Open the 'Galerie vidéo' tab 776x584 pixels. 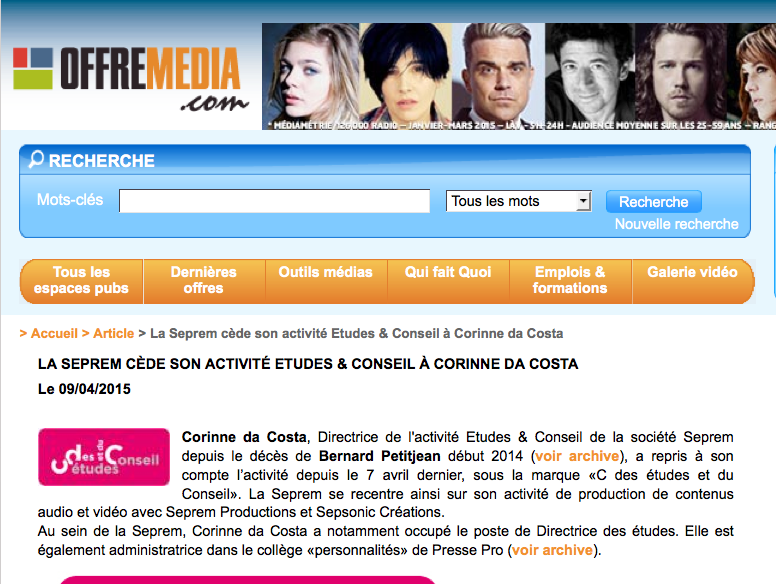click(692, 281)
